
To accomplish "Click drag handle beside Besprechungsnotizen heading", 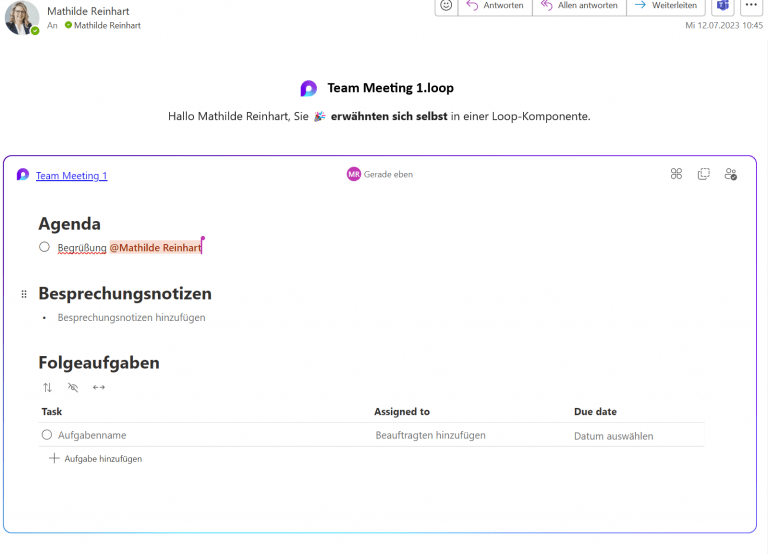I will [24, 294].
